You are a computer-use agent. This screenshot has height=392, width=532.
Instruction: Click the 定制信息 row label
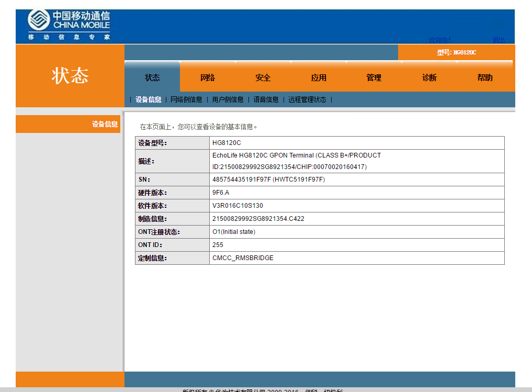tap(152, 258)
